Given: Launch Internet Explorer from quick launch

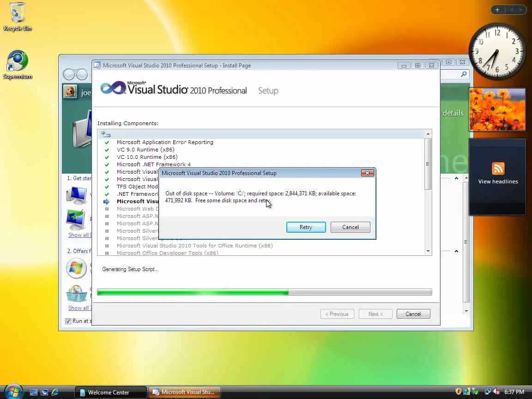Looking at the screenshot, I should [x=54, y=392].
